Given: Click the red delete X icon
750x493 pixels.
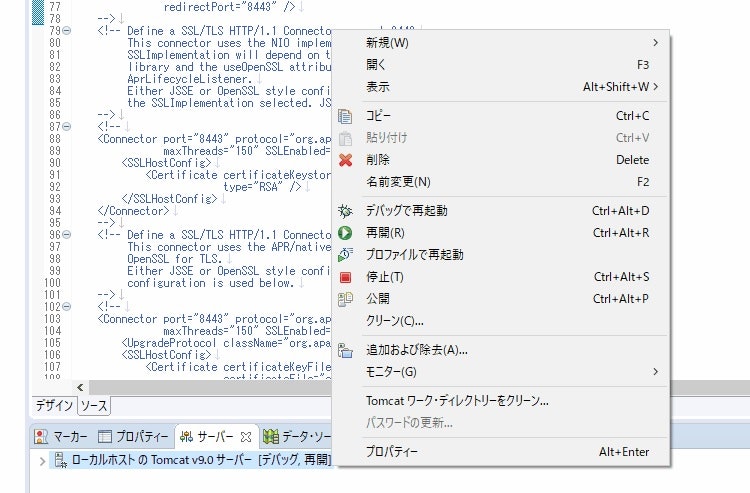Looking at the screenshot, I should click(x=345, y=160).
